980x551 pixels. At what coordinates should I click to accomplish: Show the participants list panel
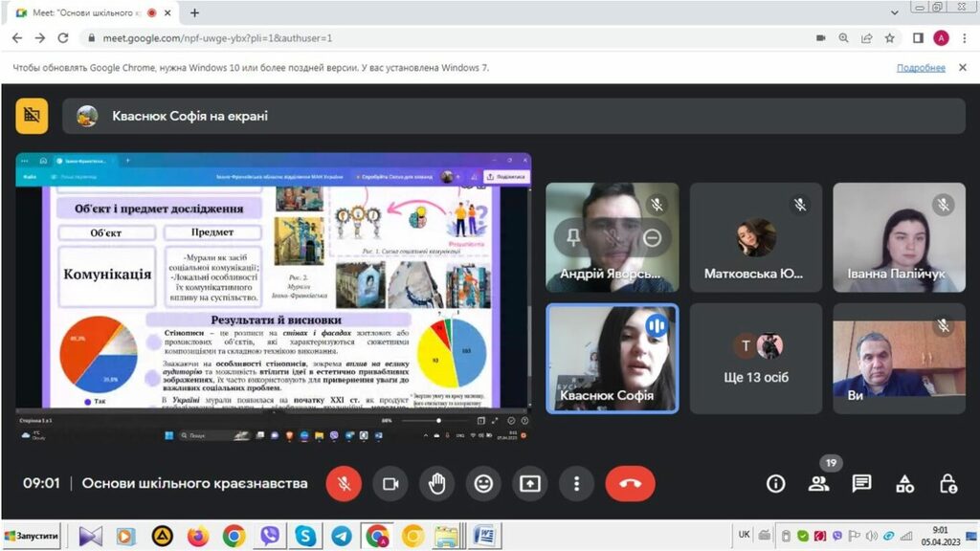tap(818, 484)
